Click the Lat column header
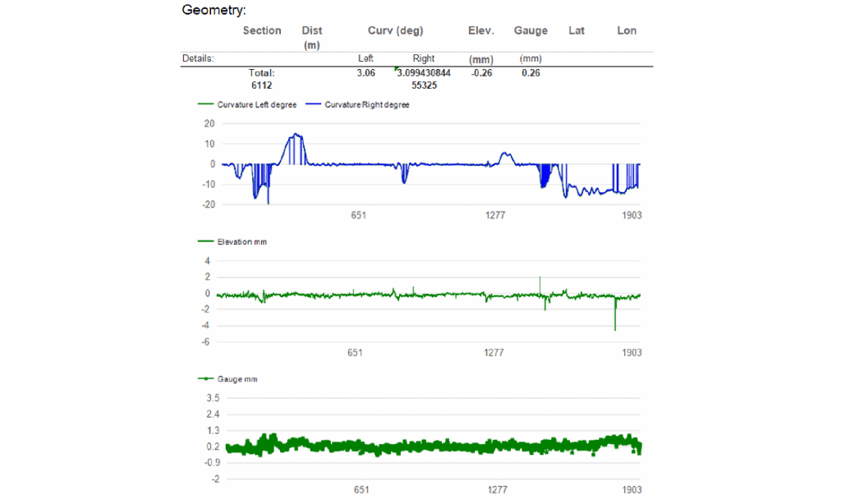This screenshot has width=841, height=504. pyautogui.click(x=577, y=31)
